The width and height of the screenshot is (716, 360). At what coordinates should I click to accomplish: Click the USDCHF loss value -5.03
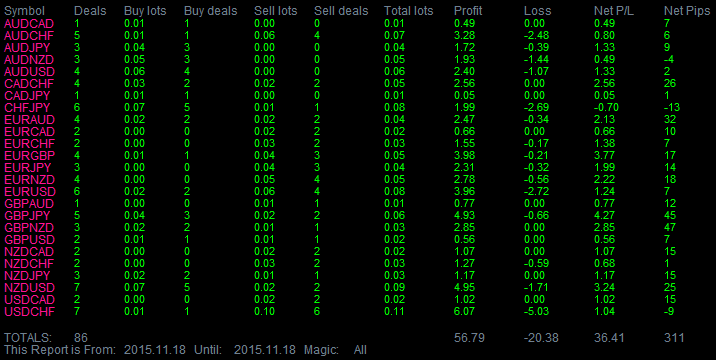pos(537,312)
